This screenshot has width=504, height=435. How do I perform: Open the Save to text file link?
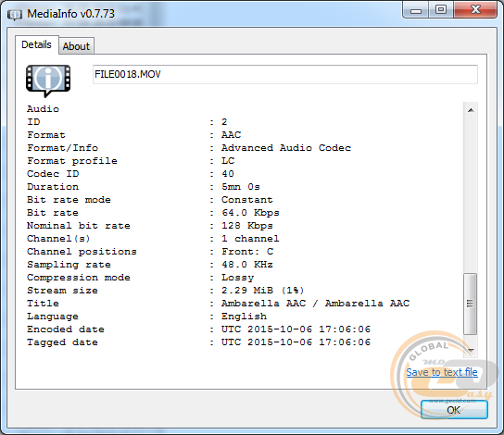tap(442, 372)
